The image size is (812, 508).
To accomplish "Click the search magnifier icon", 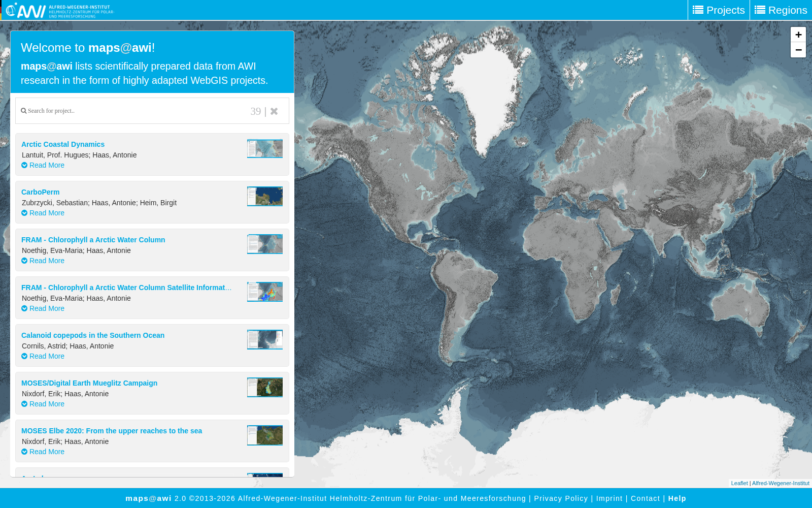I will pos(23,111).
